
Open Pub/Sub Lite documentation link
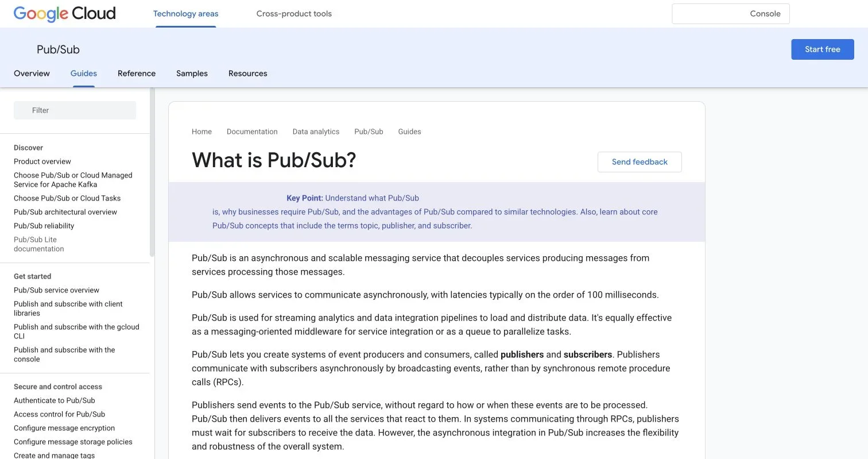tap(39, 244)
